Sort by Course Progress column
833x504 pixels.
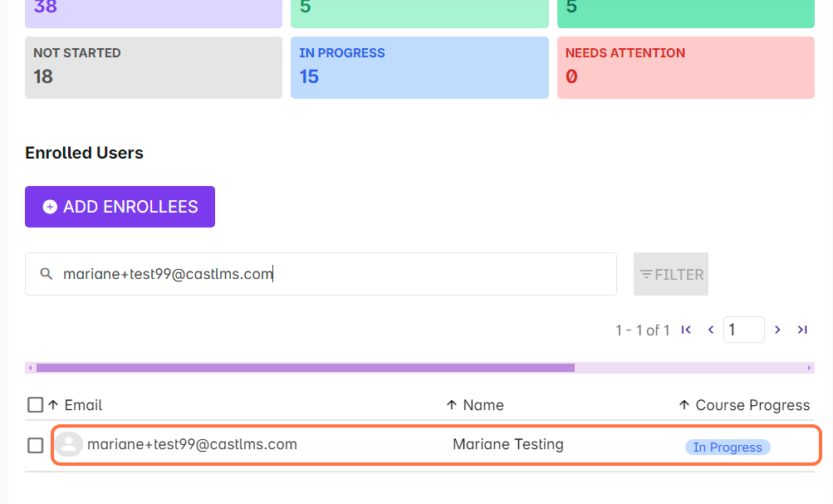[x=751, y=405]
